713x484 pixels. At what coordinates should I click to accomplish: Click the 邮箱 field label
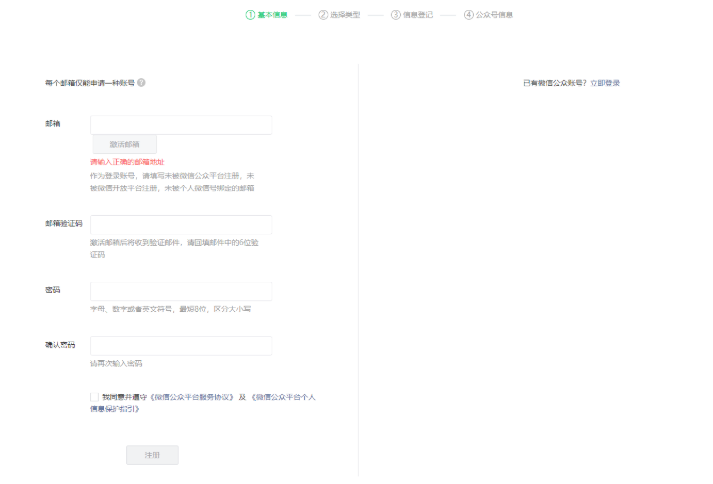point(52,123)
